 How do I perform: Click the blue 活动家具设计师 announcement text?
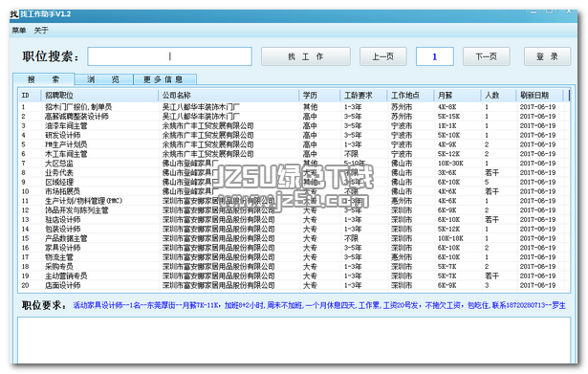(319, 305)
